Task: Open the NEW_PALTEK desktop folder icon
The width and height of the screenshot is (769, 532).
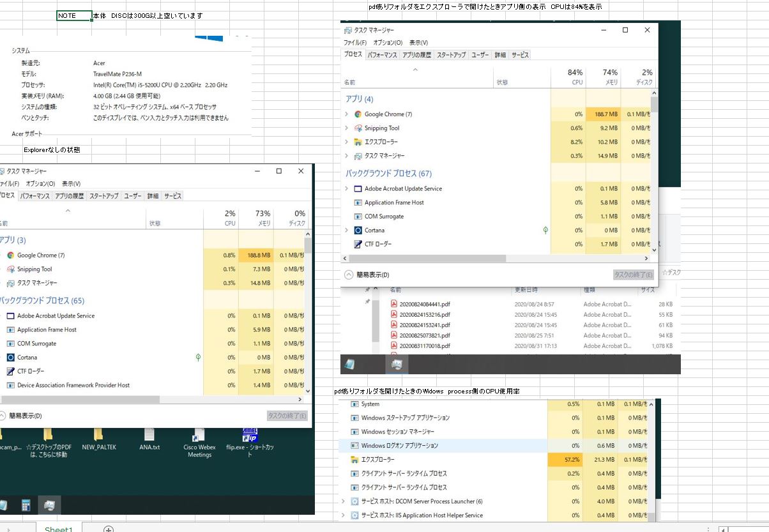Action: pos(98,435)
